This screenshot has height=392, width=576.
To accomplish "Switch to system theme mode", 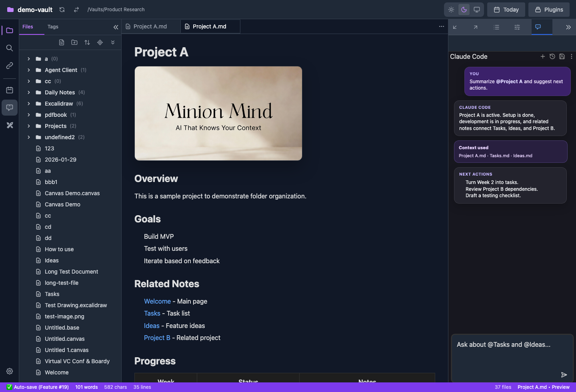I will (477, 10).
